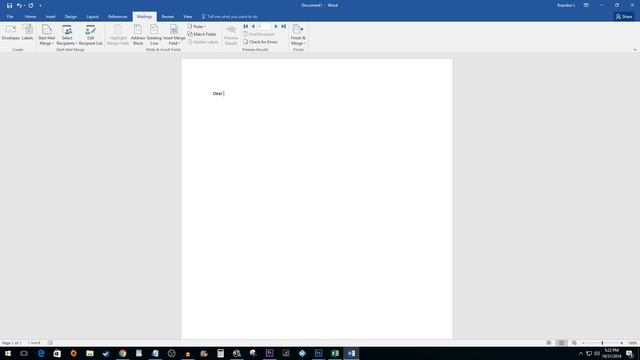Open Select Recipients dropdown
Viewport: 640px width, 360px height.
point(67,35)
